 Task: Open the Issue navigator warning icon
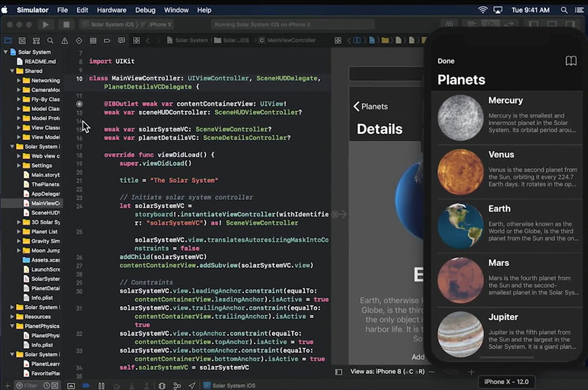65,41
